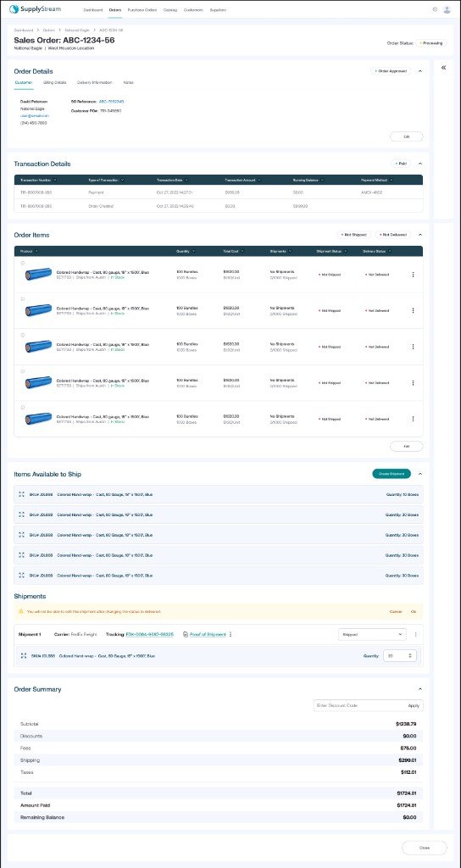Open Catalog in top navigation
Image resolution: width=461 pixels, height=868 pixels.
click(x=170, y=10)
